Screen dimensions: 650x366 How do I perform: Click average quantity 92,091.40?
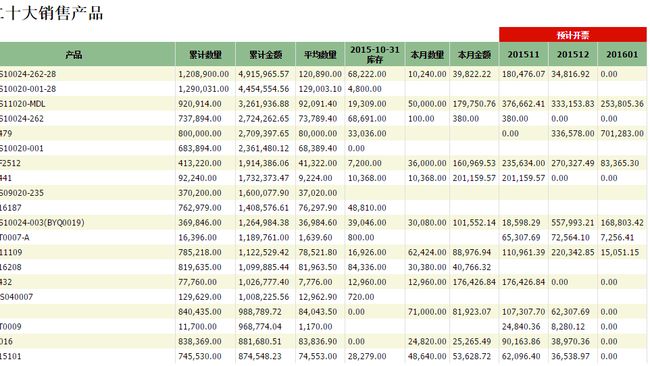[318, 104]
